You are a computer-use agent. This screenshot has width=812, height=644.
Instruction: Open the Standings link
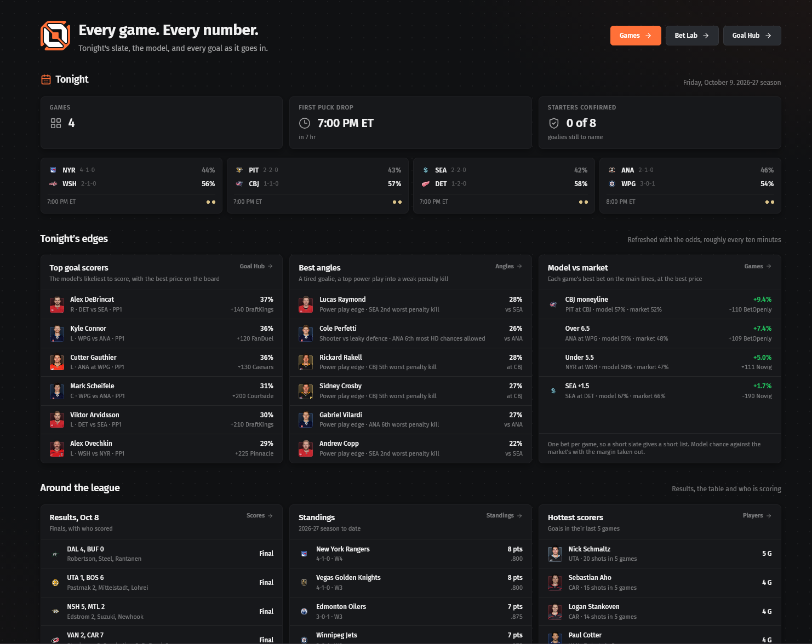pos(504,516)
